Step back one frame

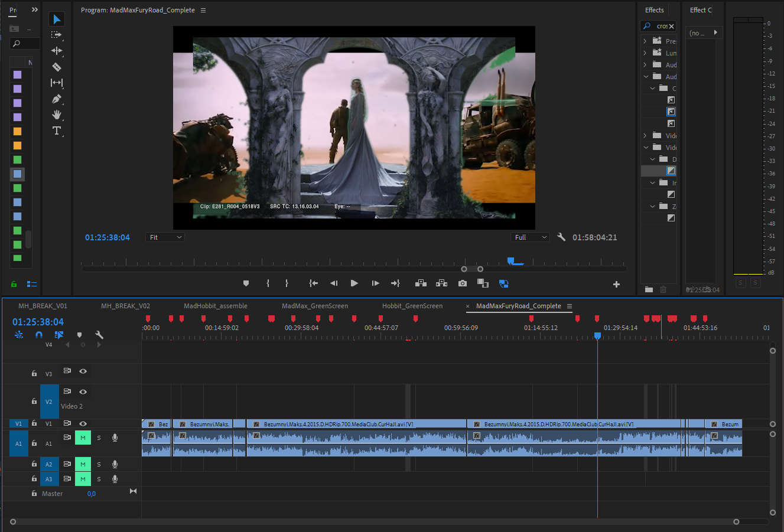tap(334, 283)
